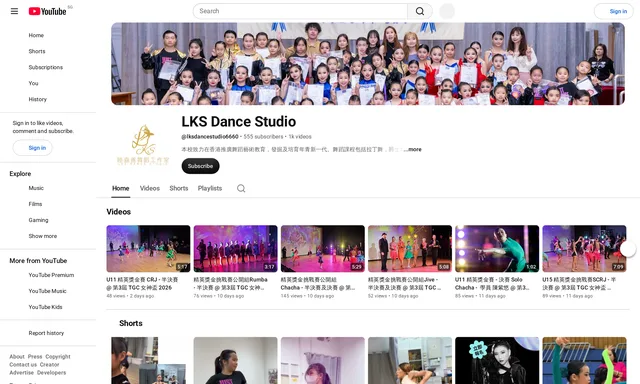Open the black-and-white portrait Short
This screenshot has height=384, width=640.
tap(497, 361)
